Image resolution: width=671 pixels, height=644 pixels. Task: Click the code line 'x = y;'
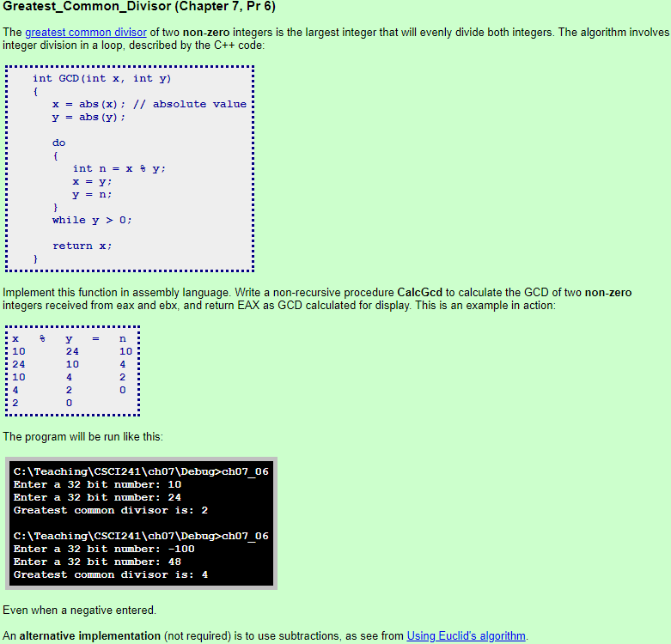pyautogui.click(x=92, y=182)
